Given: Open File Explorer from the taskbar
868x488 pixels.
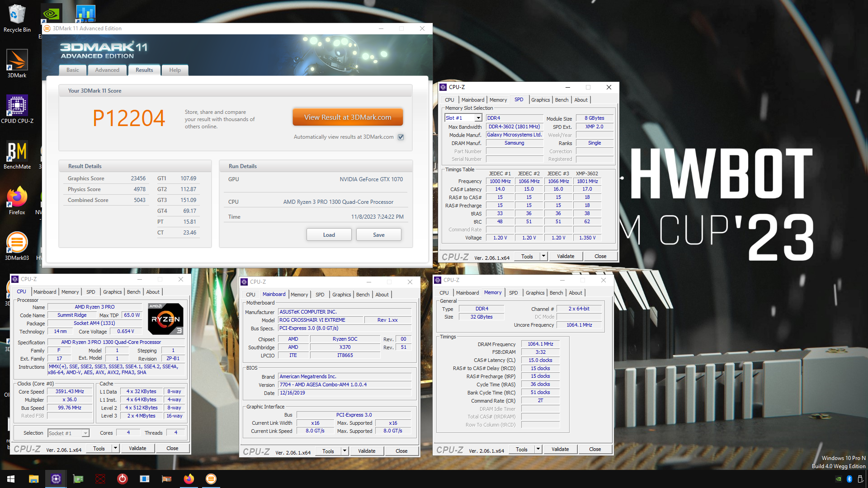Looking at the screenshot, I should point(34,479).
